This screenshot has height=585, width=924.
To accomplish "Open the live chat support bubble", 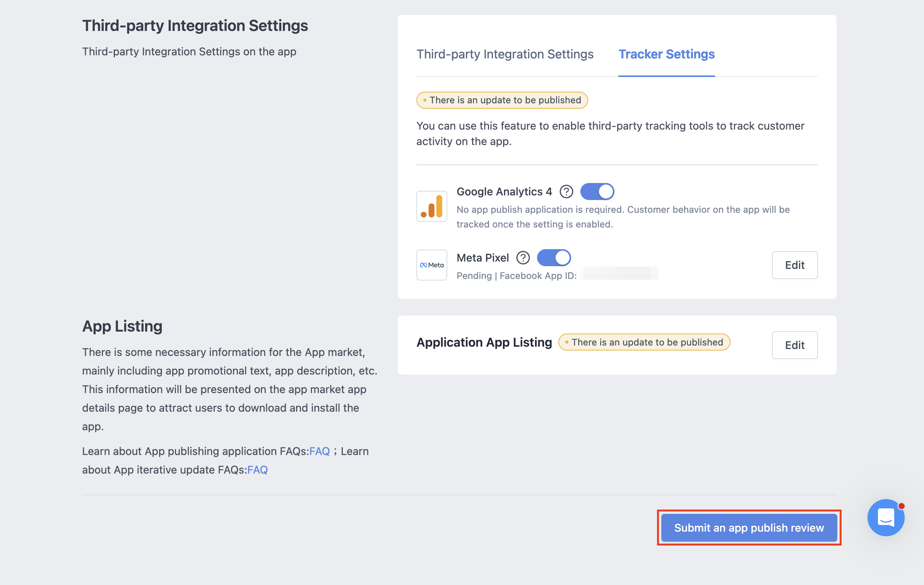I will 886,518.
